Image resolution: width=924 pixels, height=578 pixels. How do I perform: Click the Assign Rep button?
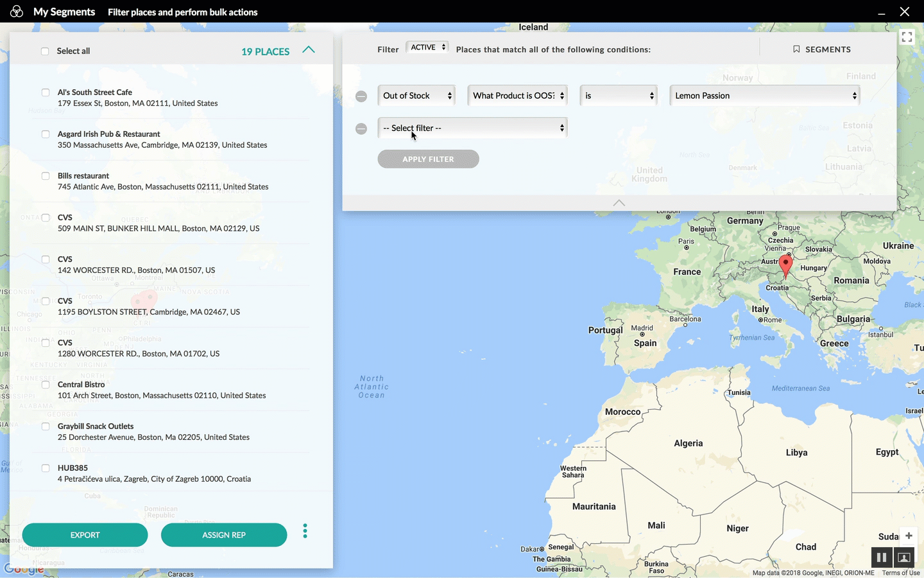224,535
